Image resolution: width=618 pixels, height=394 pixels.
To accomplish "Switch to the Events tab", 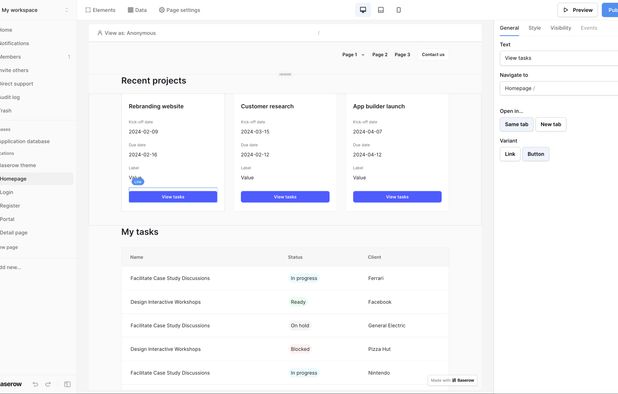I will click(x=588, y=28).
